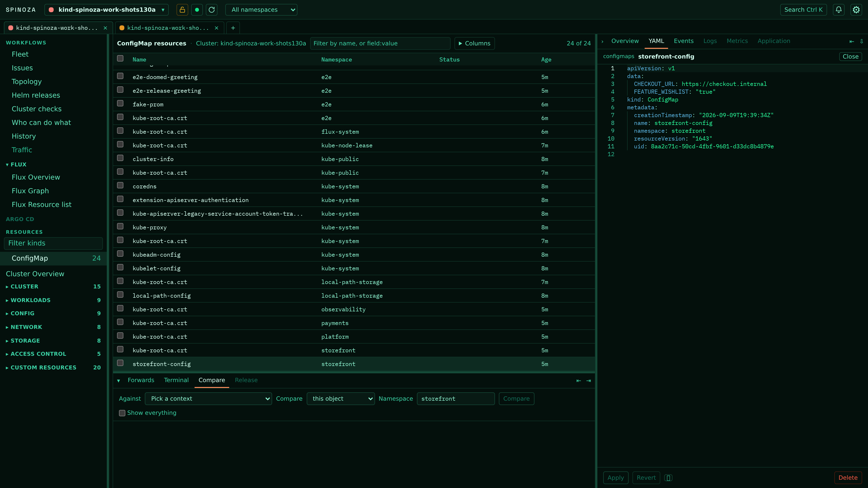Collapse the detail panel with the chevron icon
Image resolution: width=868 pixels, height=488 pixels.
(x=602, y=41)
